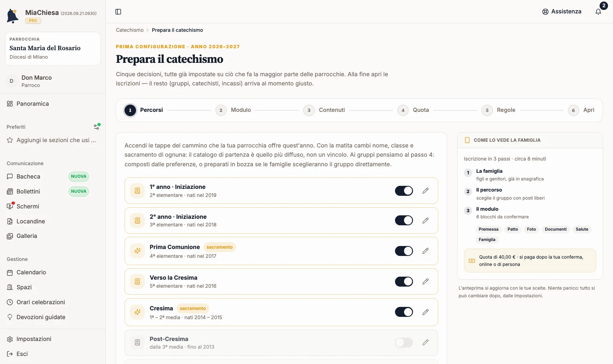Go to step 1 Percorsi
The width and height of the screenshot is (613, 364).
pos(144,110)
